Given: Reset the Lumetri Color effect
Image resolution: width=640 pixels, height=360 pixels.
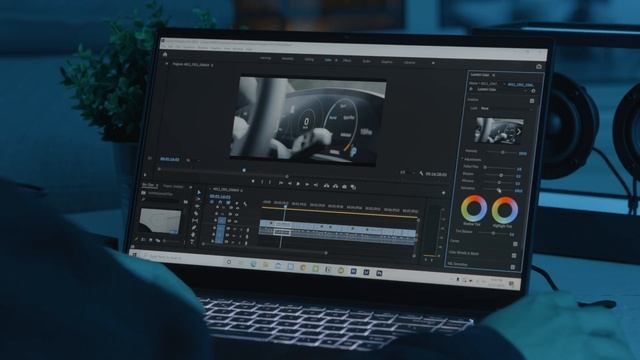Looking at the screenshot, I should (533, 91).
